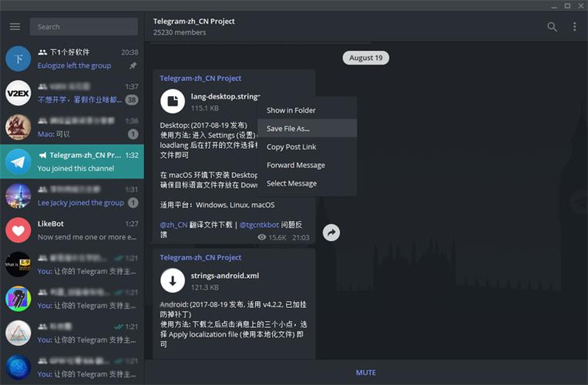Open the V2EX avatar chat
The height and width of the screenshot is (385, 588).
(18, 93)
